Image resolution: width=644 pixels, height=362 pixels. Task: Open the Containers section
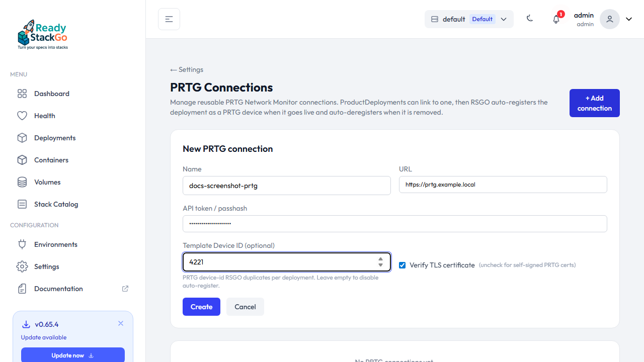click(x=73, y=160)
